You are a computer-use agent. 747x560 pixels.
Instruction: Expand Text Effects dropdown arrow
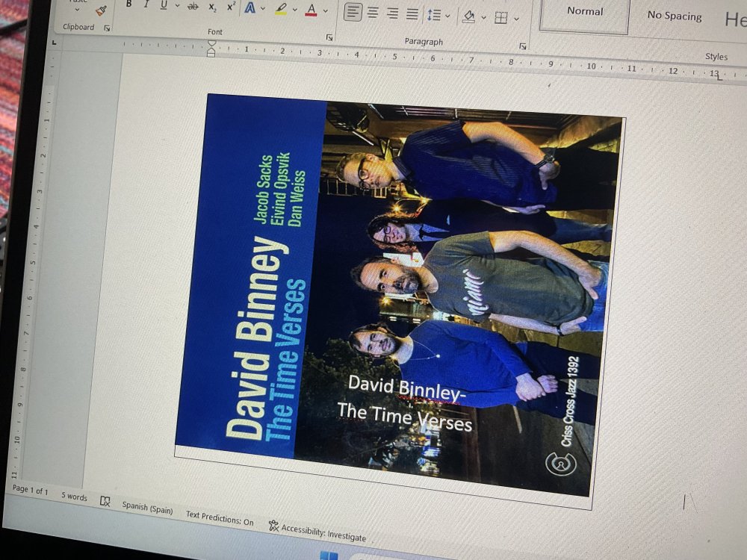(x=263, y=8)
